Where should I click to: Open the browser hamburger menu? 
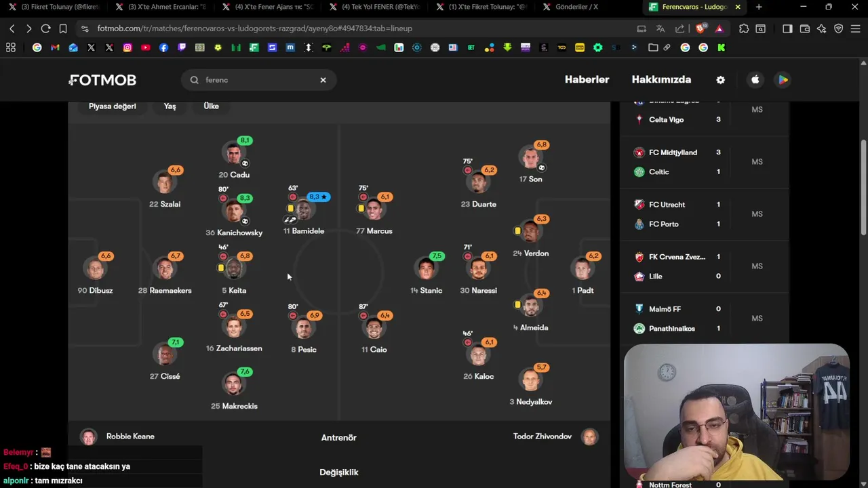tap(856, 28)
